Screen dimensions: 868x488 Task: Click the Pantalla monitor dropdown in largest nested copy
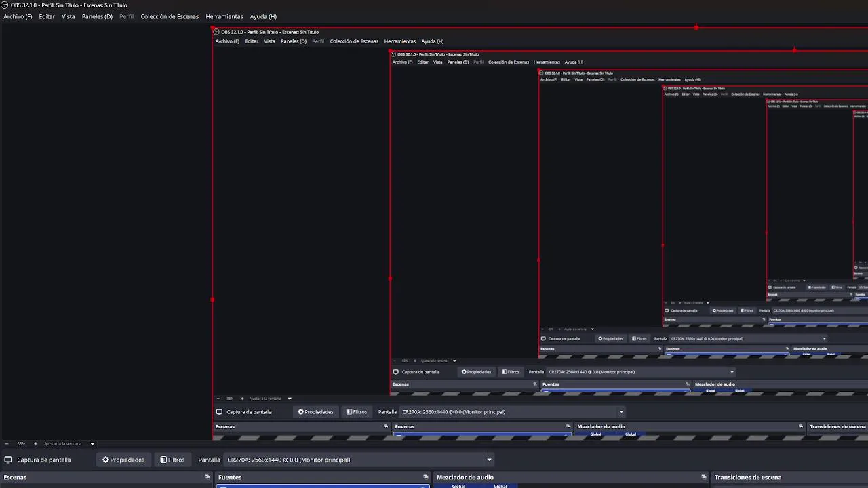pyautogui.click(x=513, y=412)
